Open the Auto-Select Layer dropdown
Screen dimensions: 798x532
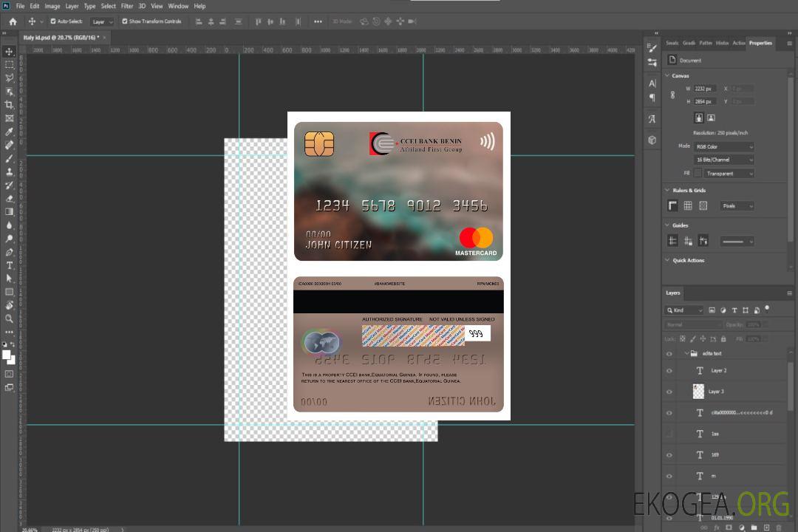[x=102, y=21]
